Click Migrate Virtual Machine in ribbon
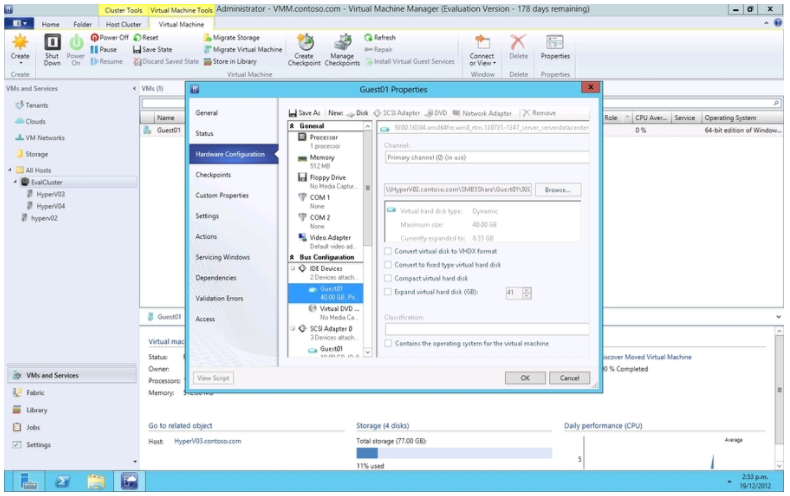 click(x=243, y=49)
